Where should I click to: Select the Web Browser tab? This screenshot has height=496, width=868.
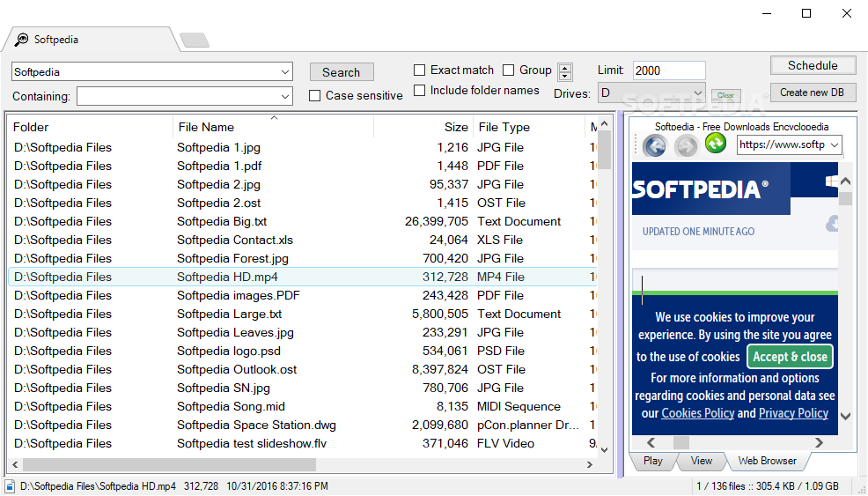[x=768, y=461]
